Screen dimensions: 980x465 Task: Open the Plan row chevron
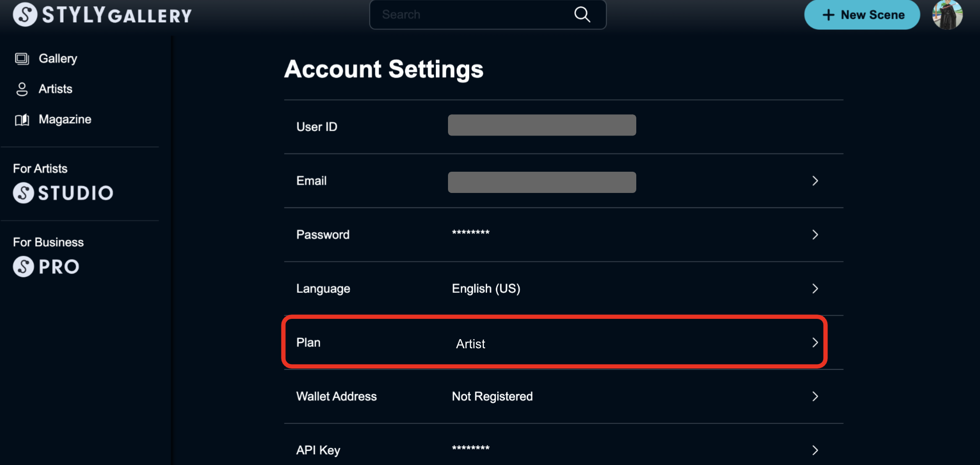[x=815, y=342]
